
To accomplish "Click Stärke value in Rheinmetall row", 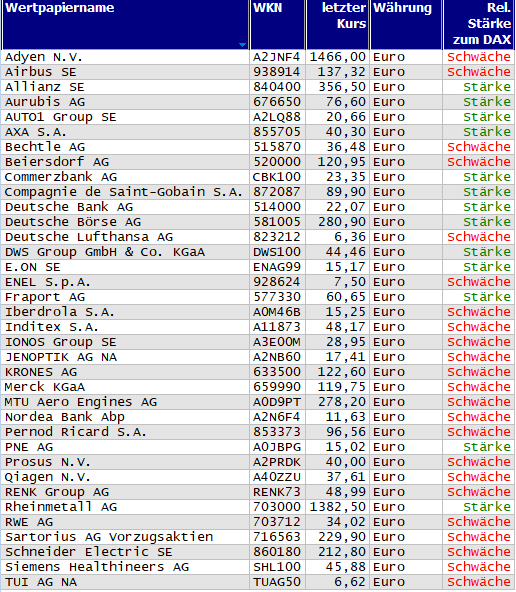I will coord(487,507).
